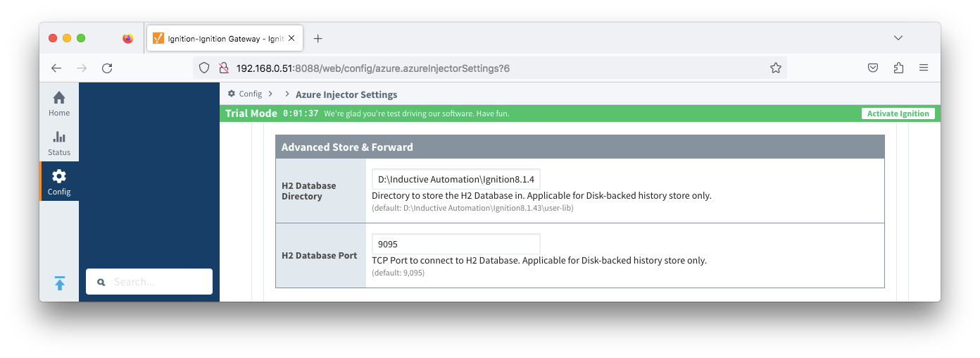
Task: Go back using browser back arrow
Action: tap(56, 68)
